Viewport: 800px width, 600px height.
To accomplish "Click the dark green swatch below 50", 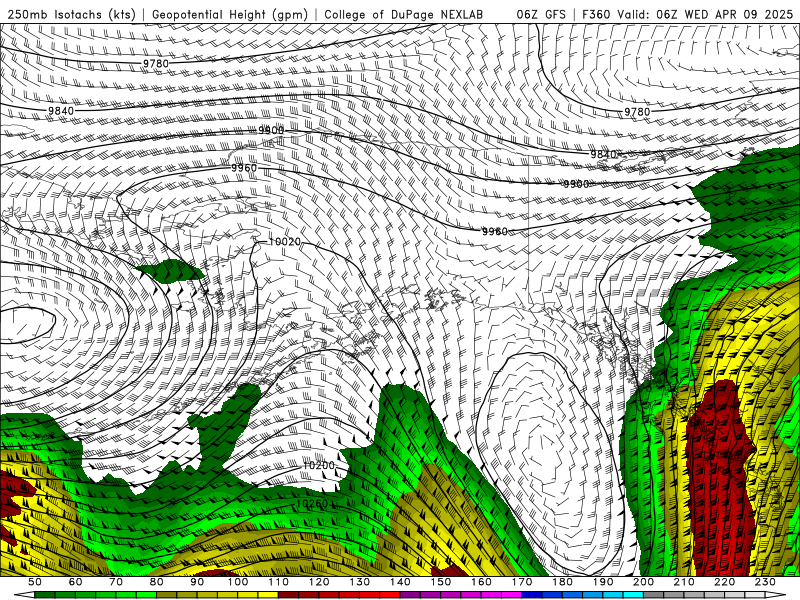I will [x=44, y=595].
